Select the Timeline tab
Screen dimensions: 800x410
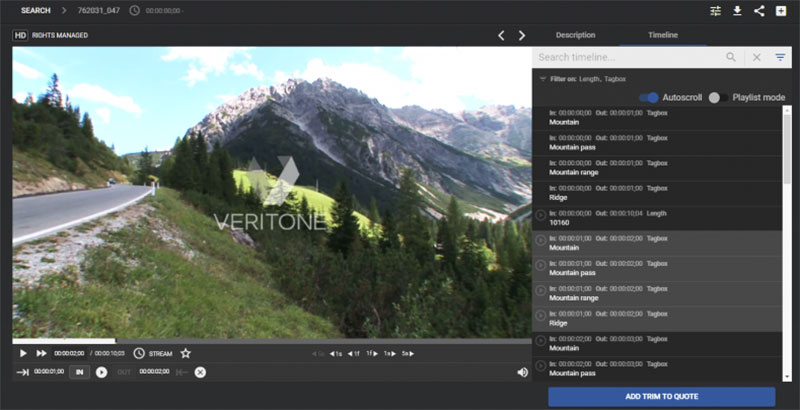point(663,35)
